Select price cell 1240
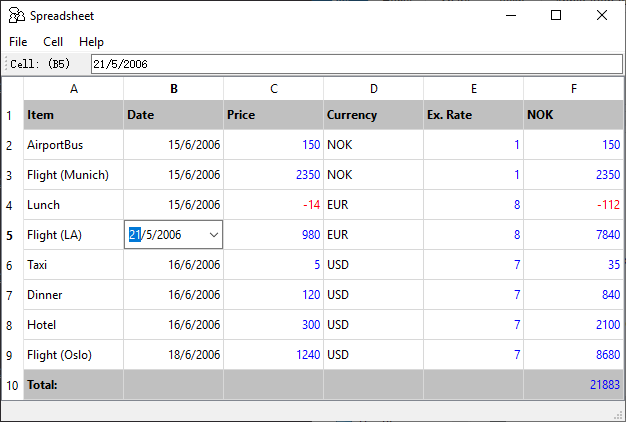This screenshot has width=626, height=422. [273, 355]
